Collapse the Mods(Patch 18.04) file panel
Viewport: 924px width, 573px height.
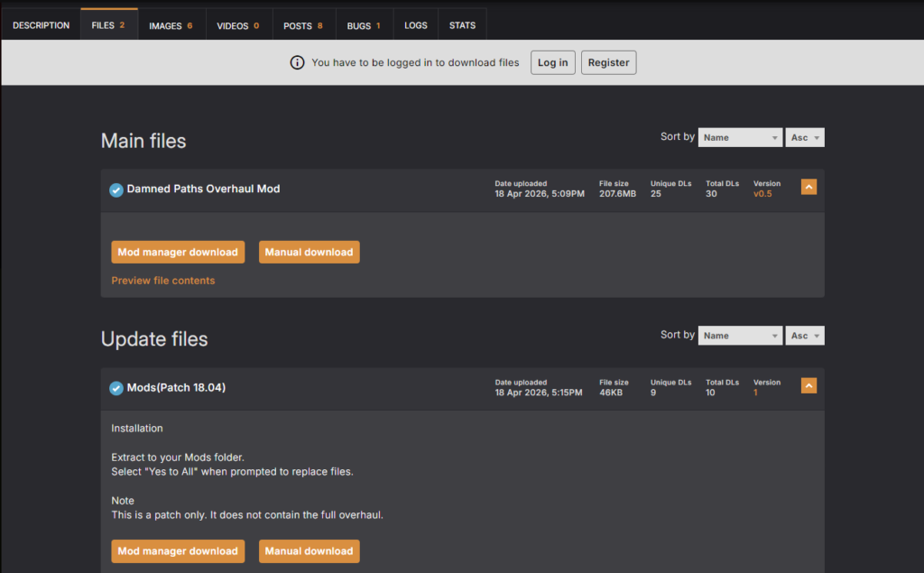click(808, 386)
